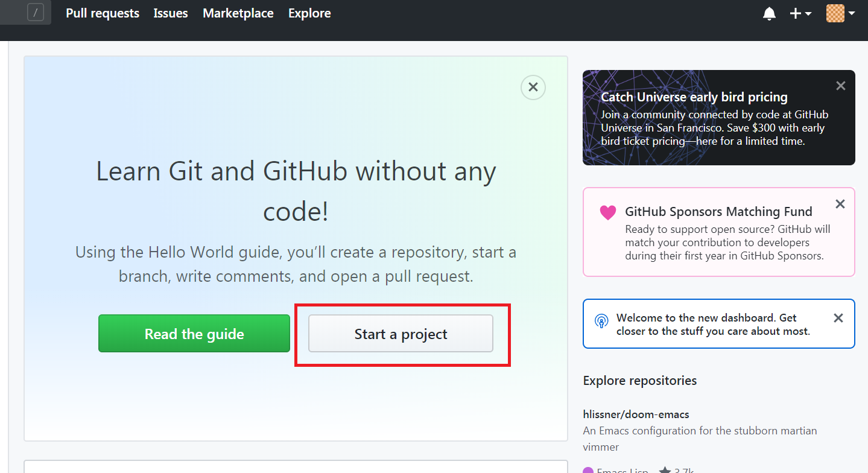Click the green Read the guide button
The width and height of the screenshot is (868, 473).
coord(194,334)
